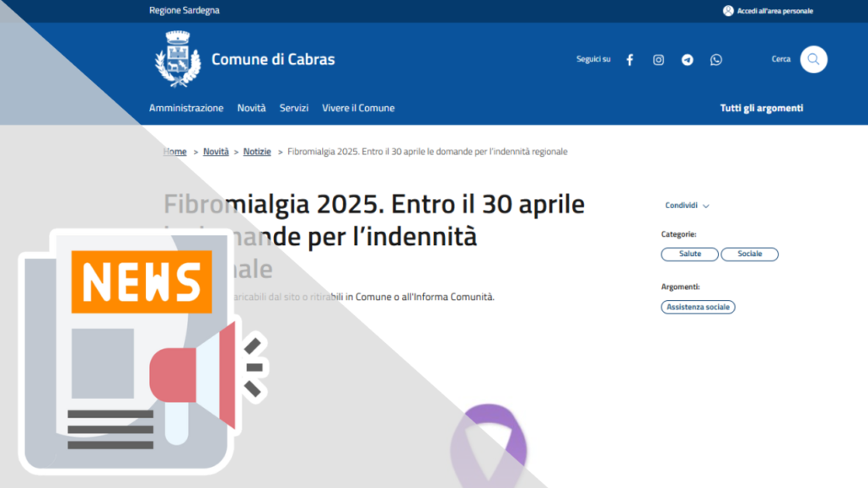Select the Sociale category chip
Image resolution: width=868 pixels, height=488 pixels.
point(749,254)
